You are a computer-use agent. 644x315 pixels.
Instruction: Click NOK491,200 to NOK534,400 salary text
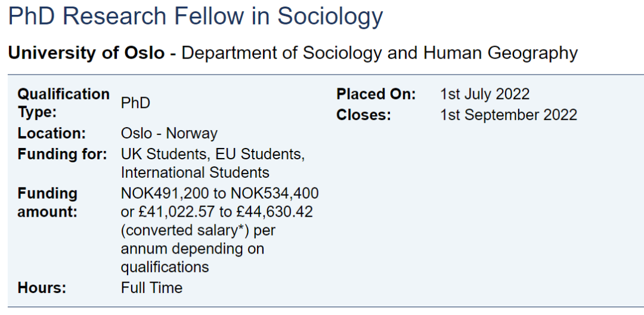pos(219,193)
